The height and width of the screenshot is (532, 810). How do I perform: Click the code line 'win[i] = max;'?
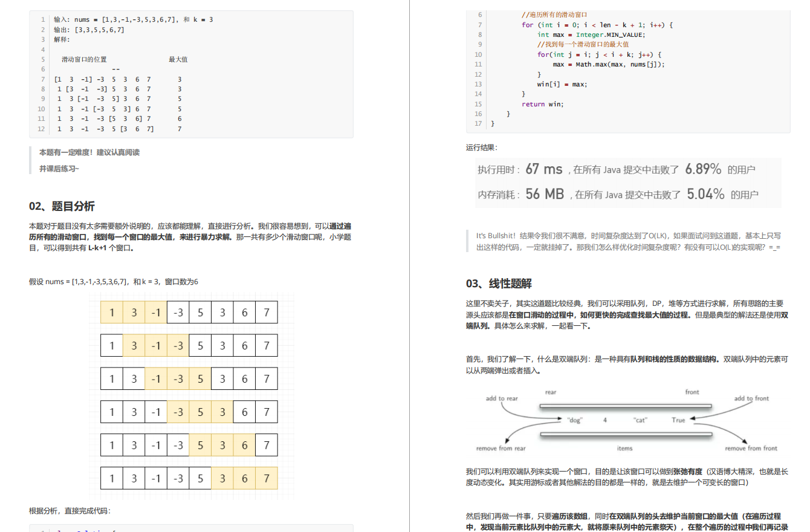[562, 84]
